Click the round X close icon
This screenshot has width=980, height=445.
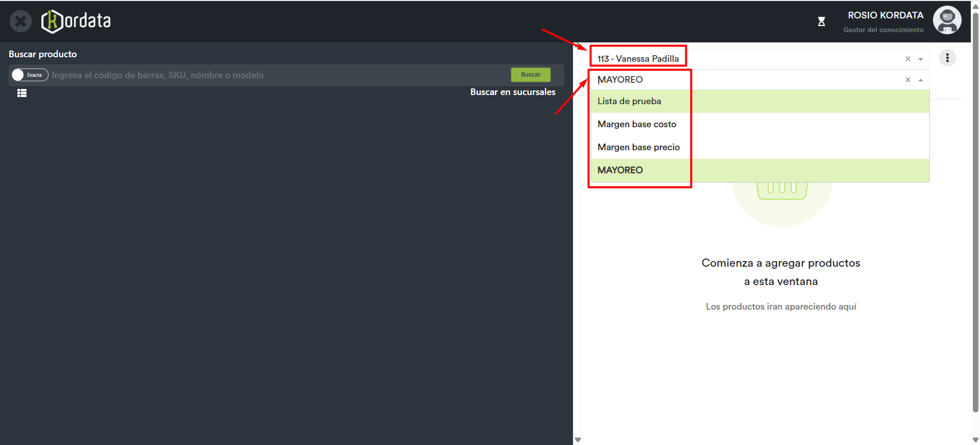tap(20, 21)
